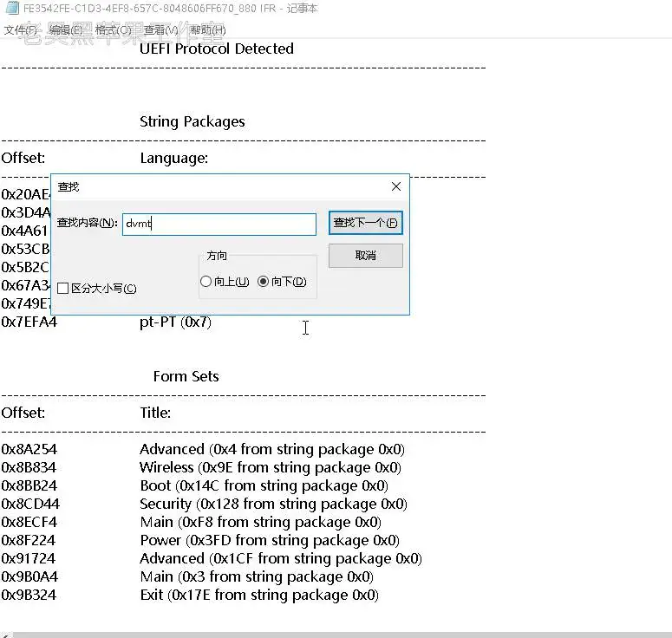Click the 查找内容 search input field
Image resolution: width=672 pixels, height=638 pixels.
tap(219, 225)
